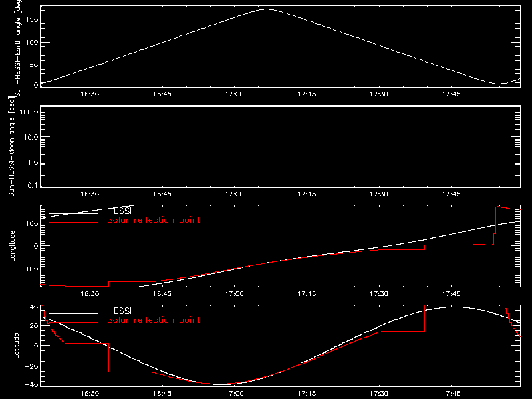The image size is (532, 399).
Task: Click the 100 tick on Earth angle axis
Action: pyautogui.click(x=31, y=42)
